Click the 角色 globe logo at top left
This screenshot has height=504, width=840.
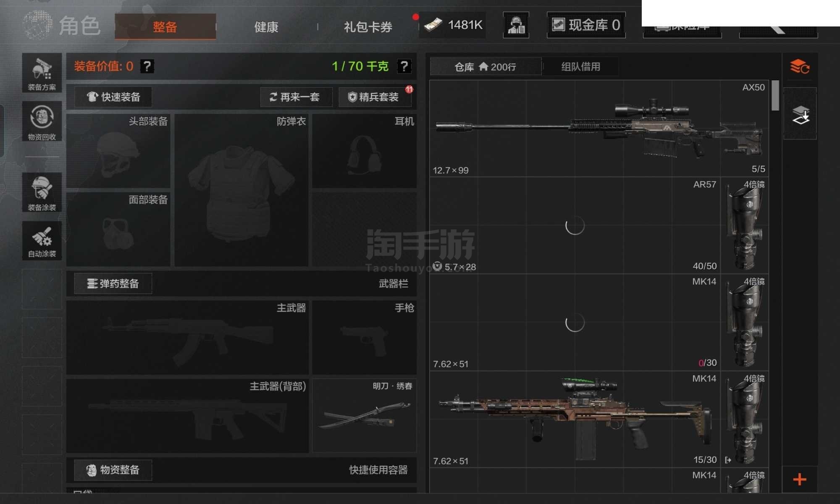coord(38,25)
